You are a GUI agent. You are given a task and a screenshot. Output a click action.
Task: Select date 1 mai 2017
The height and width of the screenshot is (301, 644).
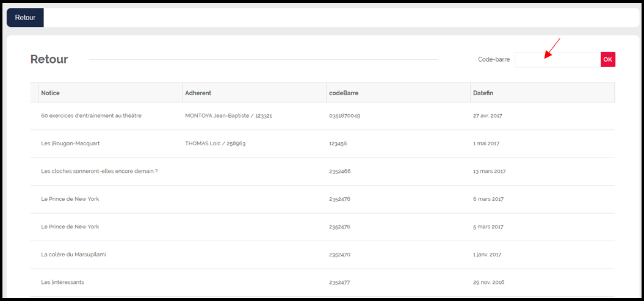pyautogui.click(x=487, y=143)
